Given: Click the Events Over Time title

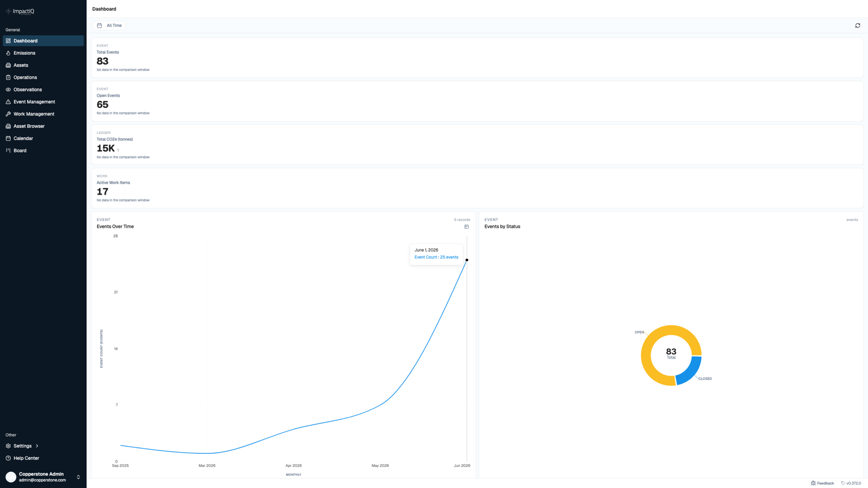Looking at the screenshot, I should tap(115, 227).
